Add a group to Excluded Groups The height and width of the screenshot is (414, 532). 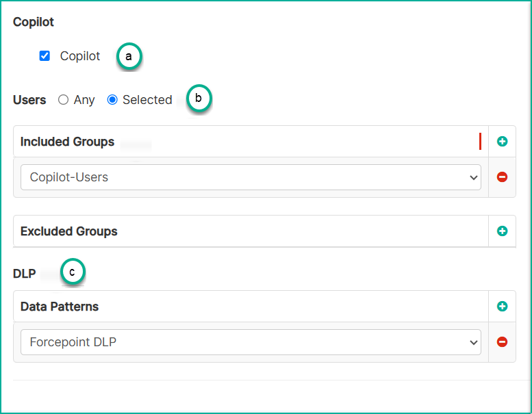[502, 231]
